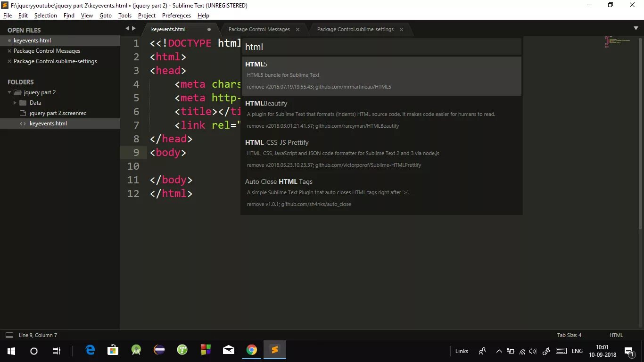Show hidden system tray icons
Screen dimensions: 644x362
pyautogui.click(x=499, y=351)
